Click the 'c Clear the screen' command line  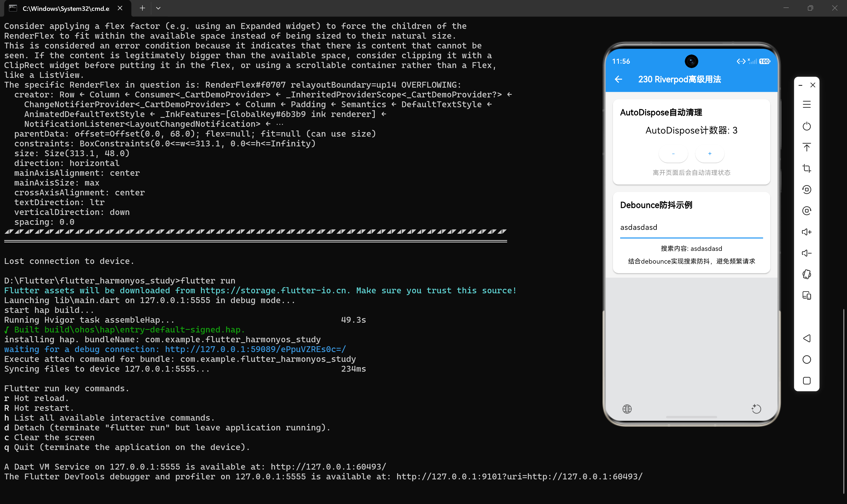(x=49, y=438)
